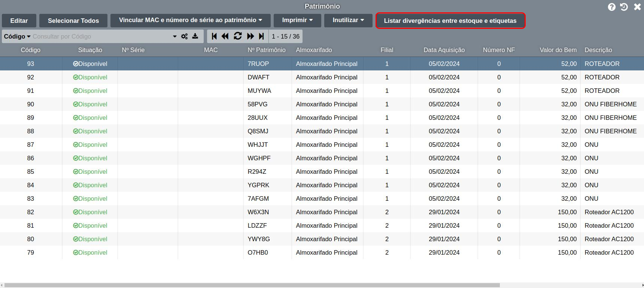Screen dimensions: 644x288
Task: Sort by Situação column header
Action: tap(90, 50)
